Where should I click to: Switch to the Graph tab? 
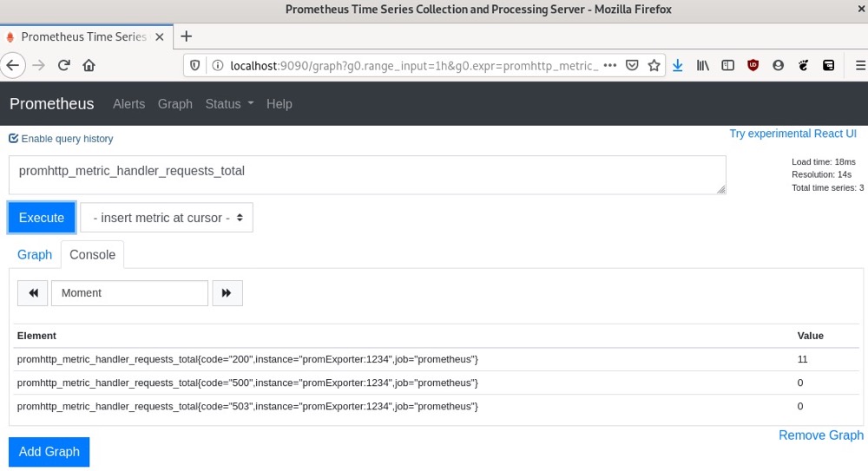(35, 255)
